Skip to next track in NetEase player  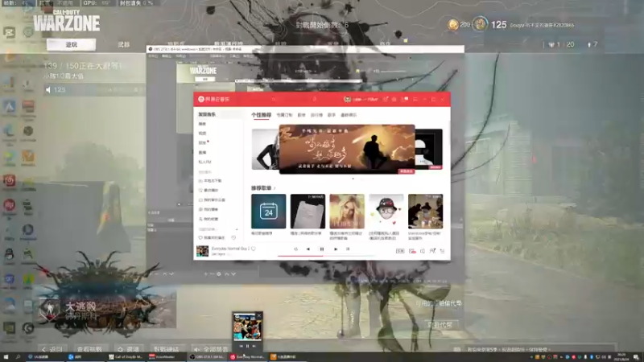coord(336,249)
